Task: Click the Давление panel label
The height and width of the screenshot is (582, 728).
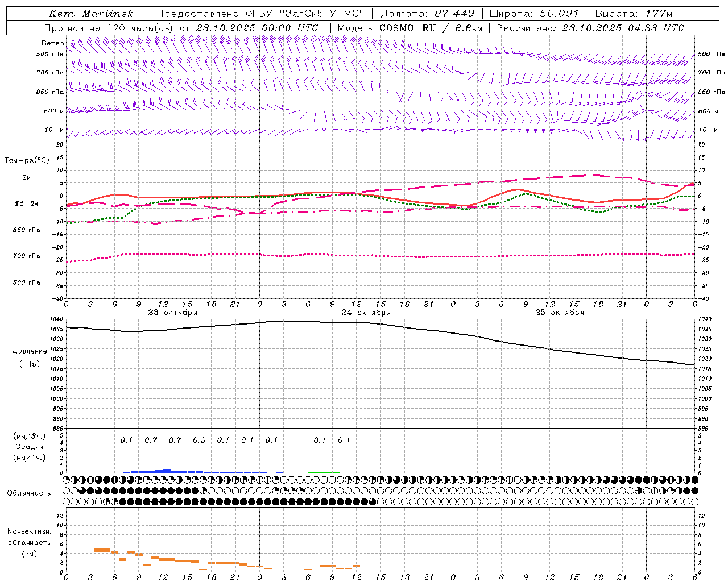Action: (30, 351)
